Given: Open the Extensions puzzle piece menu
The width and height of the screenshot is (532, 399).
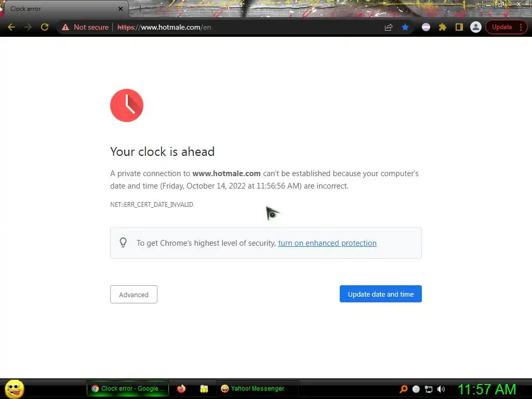Looking at the screenshot, I should coord(443,27).
